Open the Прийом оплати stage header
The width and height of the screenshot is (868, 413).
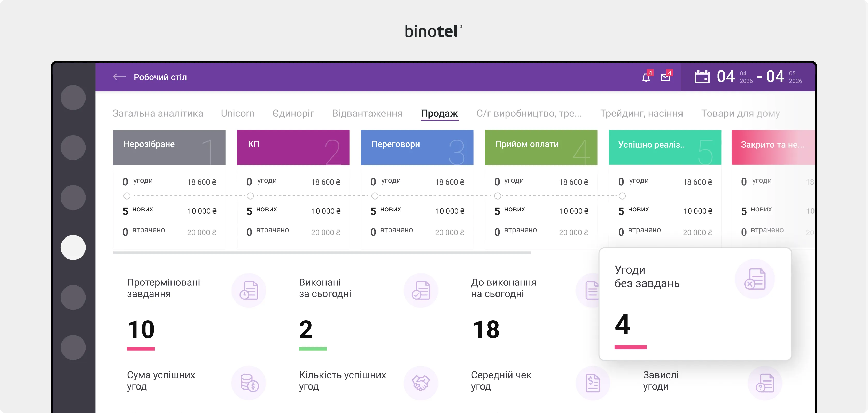point(541,147)
